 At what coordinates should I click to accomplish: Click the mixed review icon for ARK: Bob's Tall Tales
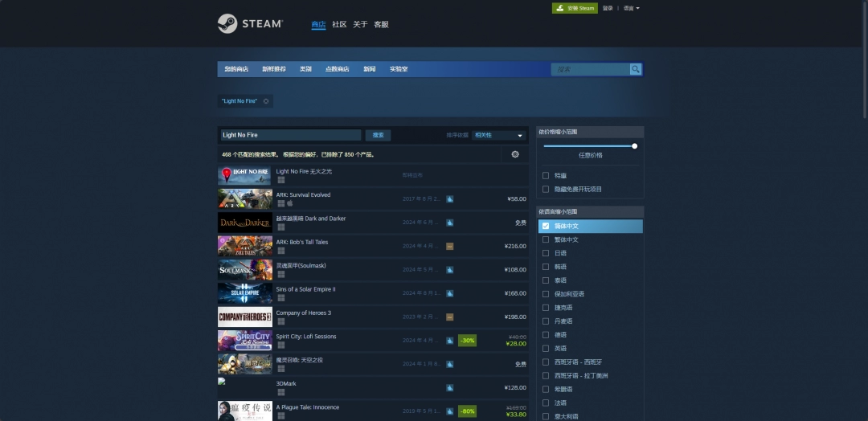(450, 246)
